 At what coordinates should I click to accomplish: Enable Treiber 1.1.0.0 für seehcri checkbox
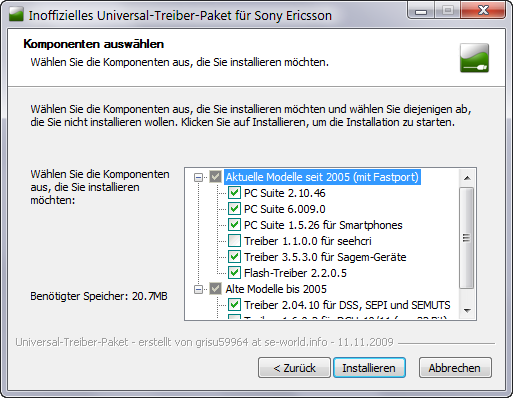234,241
